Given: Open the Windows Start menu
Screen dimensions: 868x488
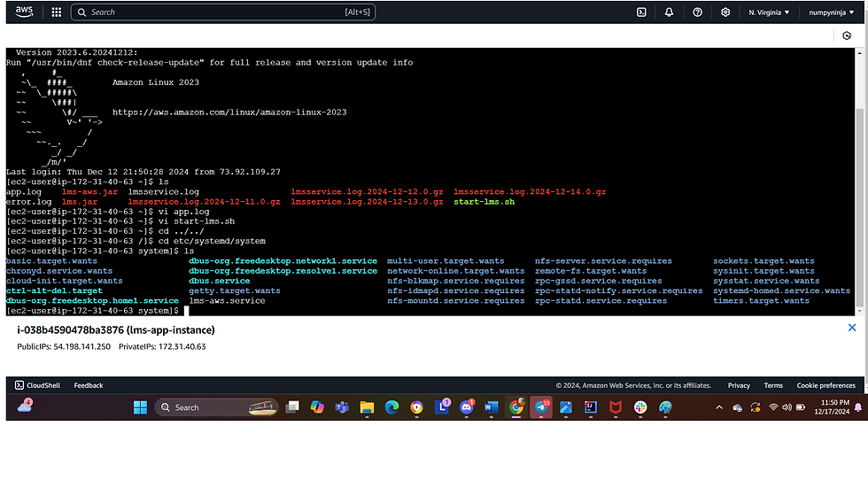Looking at the screenshot, I should tap(141, 407).
